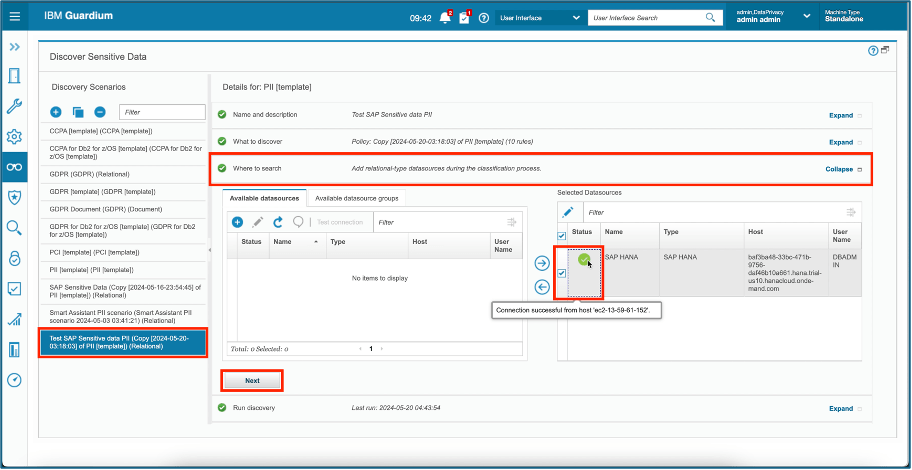
Task: Go to next page in datasource pagination
Action: click(382, 349)
